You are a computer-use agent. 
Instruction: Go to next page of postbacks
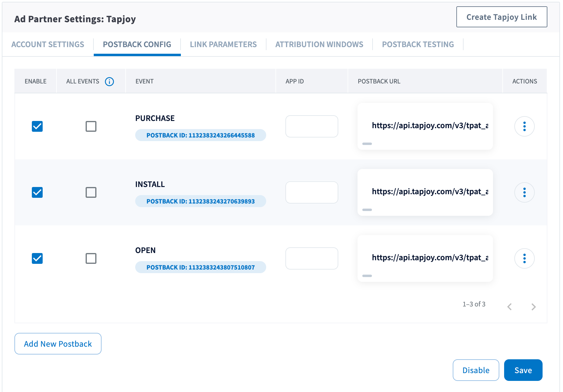534,307
